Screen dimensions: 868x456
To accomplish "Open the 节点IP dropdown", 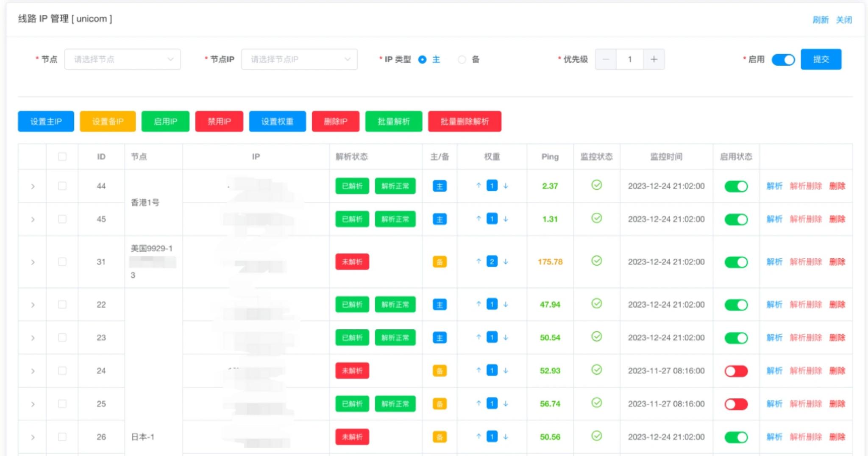I will point(300,59).
